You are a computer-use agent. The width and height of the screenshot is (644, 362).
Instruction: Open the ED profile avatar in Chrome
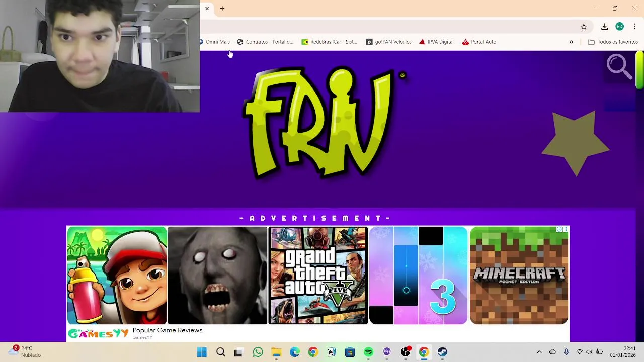click(x=620, y=27)
